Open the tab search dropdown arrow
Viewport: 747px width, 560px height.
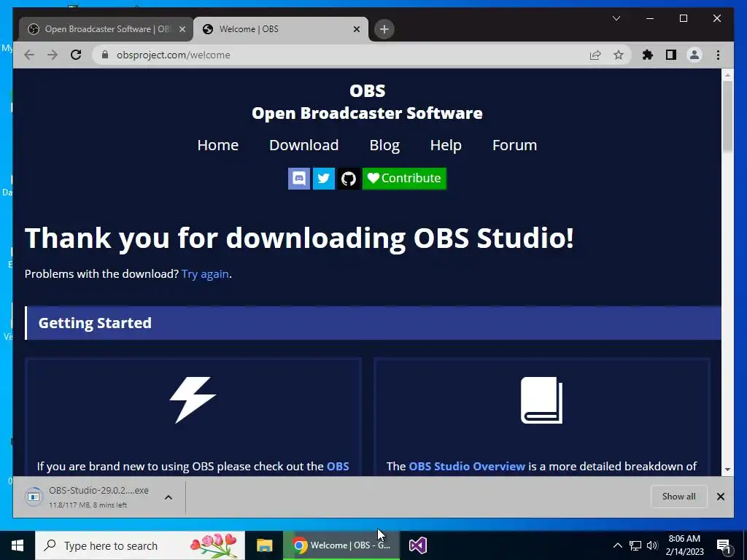pyautogui.click(x=616, y=18)
